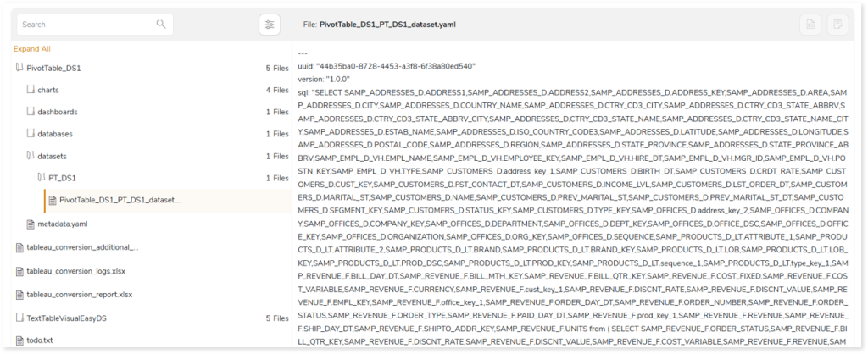The height and width of the screenshot is (354, 868).
Task: Click the todo.txt file icon
Action: click(x=19, y=340)
